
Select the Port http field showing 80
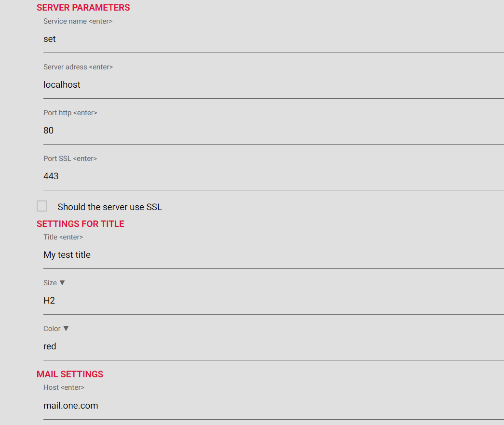point(270,131)
